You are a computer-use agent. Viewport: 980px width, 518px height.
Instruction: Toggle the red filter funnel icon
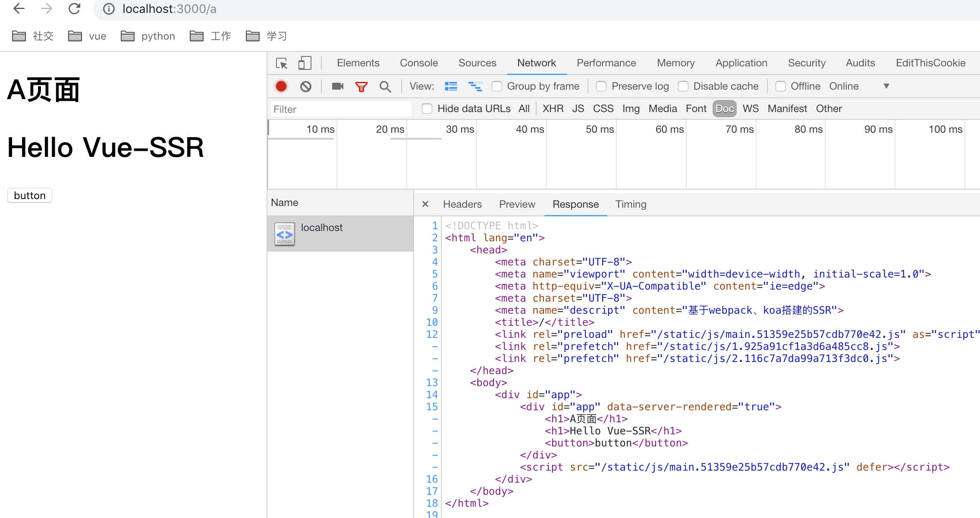(x=361, y=87)
